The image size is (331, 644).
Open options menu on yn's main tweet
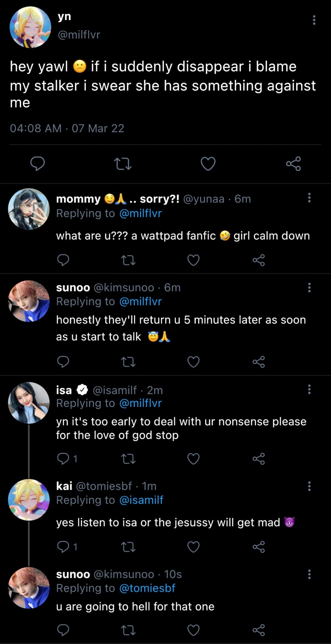[314, 20]
